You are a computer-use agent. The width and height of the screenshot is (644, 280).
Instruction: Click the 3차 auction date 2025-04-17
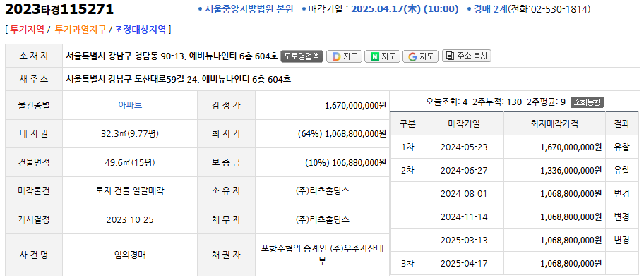coord(464,263)
